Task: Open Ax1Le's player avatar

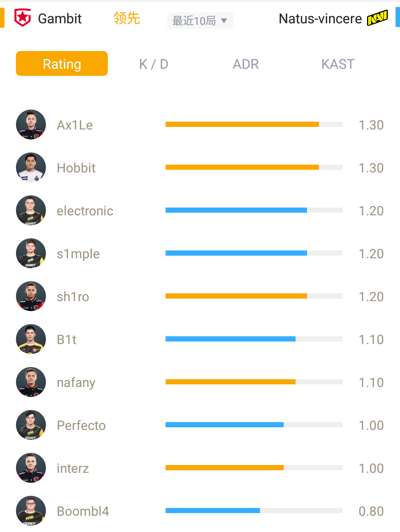Action: tap(31, 125)
